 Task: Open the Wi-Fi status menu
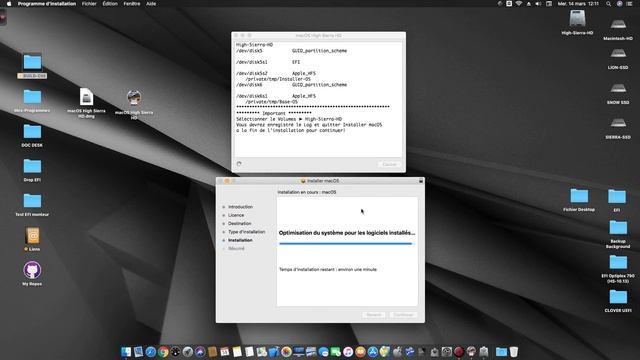click(519, 4)
